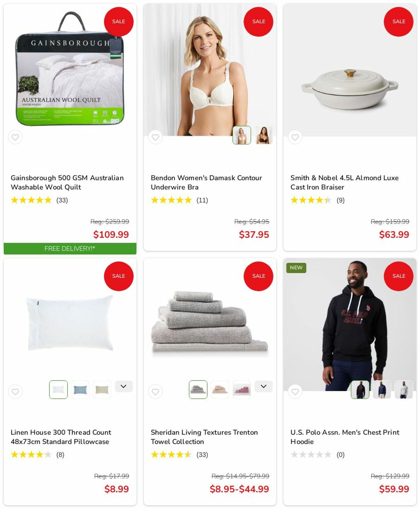Save Linen House Pillowcase to wishlist

pos(15,392)
